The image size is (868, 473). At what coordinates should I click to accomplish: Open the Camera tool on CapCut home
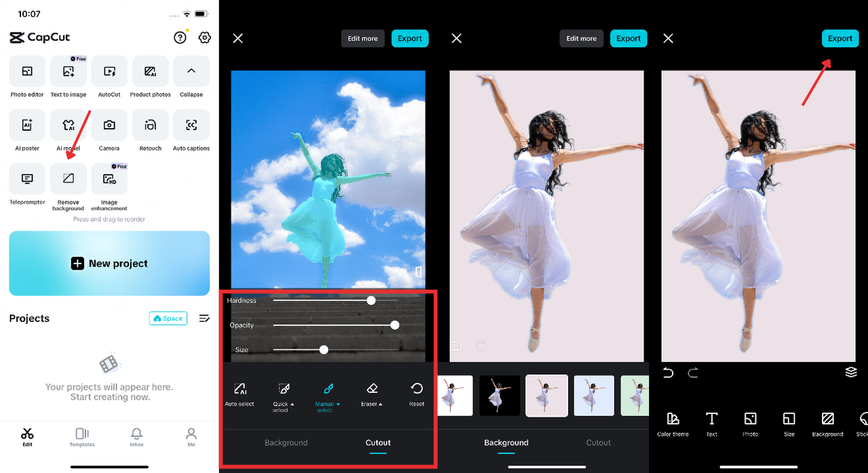109,125
